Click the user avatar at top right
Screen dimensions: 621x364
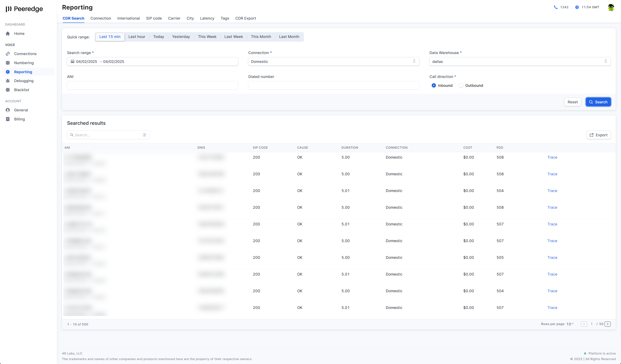611,7
